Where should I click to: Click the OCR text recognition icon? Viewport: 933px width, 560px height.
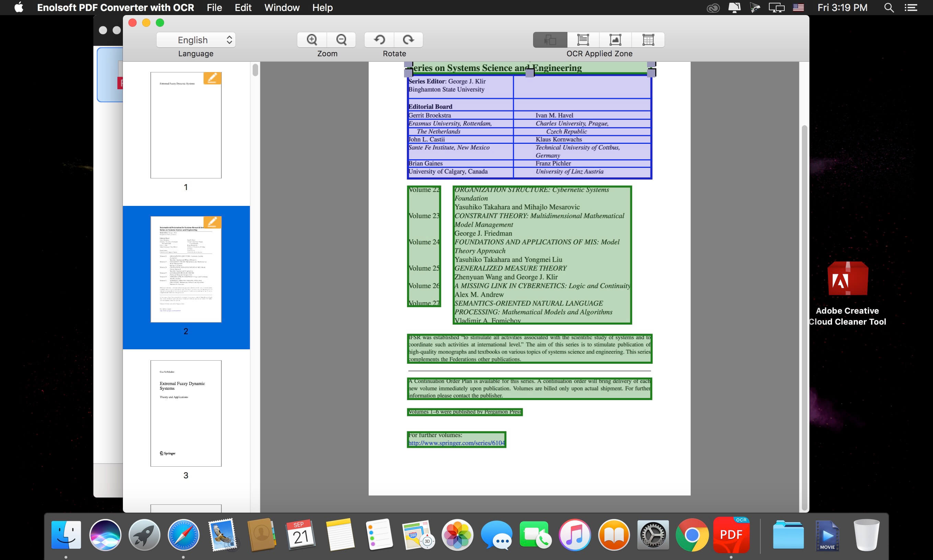pyautogui.click(x=583, y=39)
